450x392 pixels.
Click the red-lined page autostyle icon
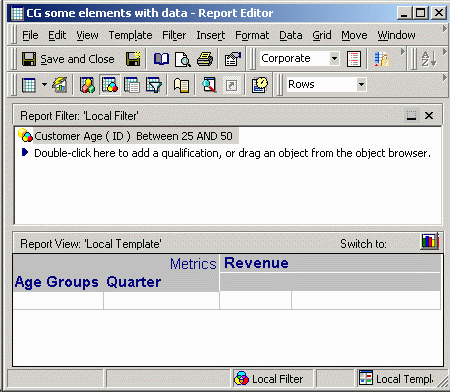pos(354,59)
